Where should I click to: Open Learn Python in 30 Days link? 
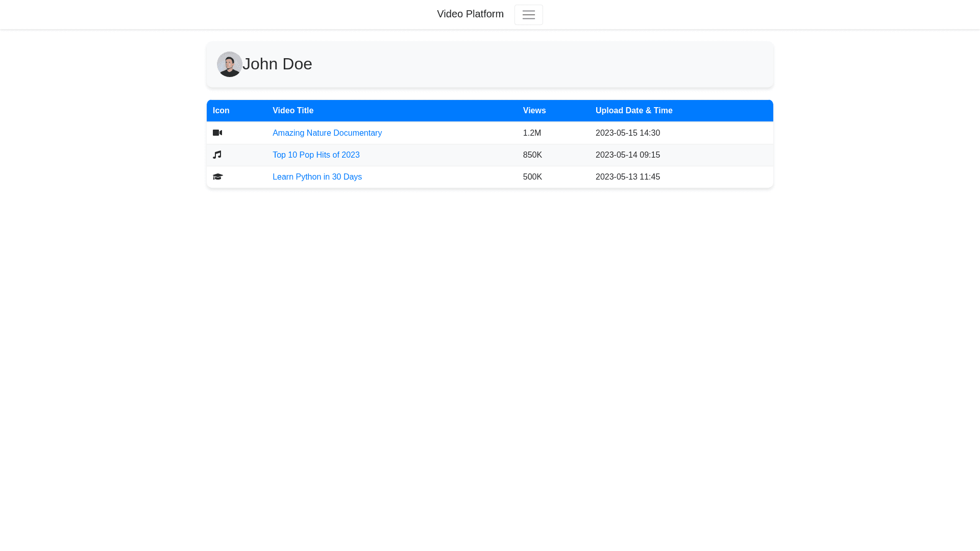[x=316, y=177]
